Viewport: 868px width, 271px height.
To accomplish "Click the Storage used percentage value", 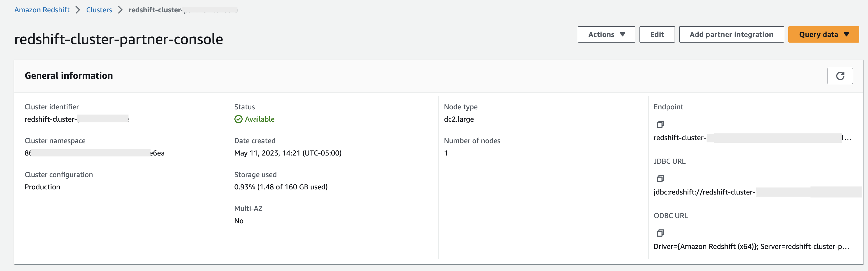I will [x=281, y=187].
